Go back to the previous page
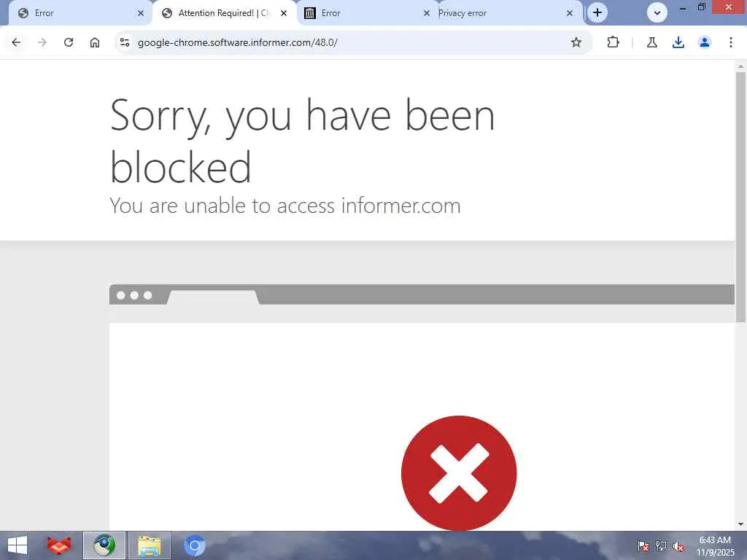Viewport: 747px width, 560px height. pos(16,42)
